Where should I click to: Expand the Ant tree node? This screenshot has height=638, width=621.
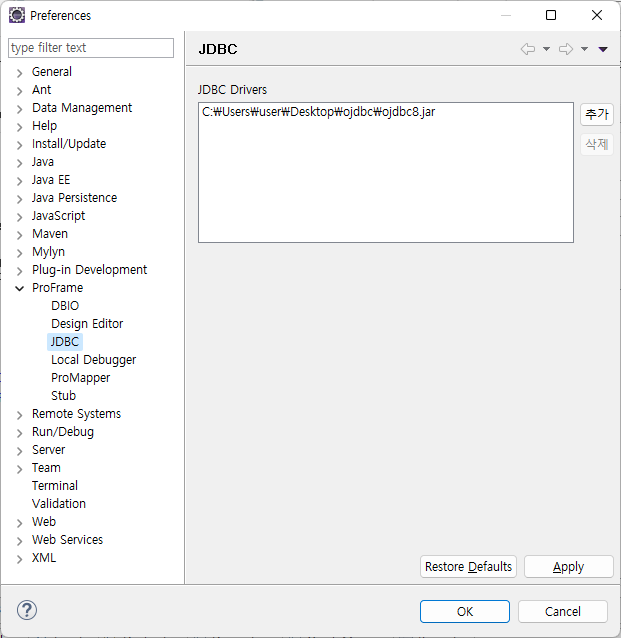point(19,91)
